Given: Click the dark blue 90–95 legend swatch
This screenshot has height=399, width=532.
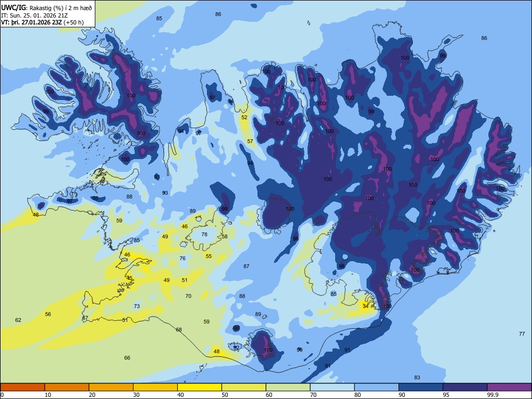Looking at the screenshot, I should coord(421,387).
